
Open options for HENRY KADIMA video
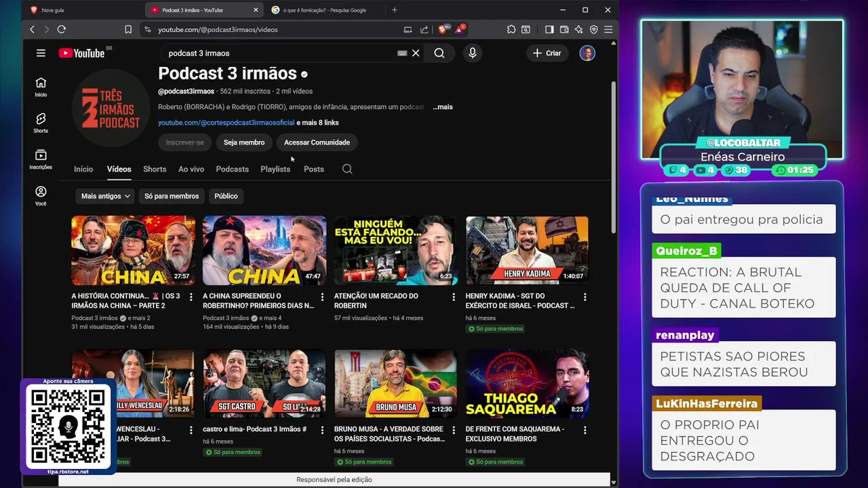point(585,297)
